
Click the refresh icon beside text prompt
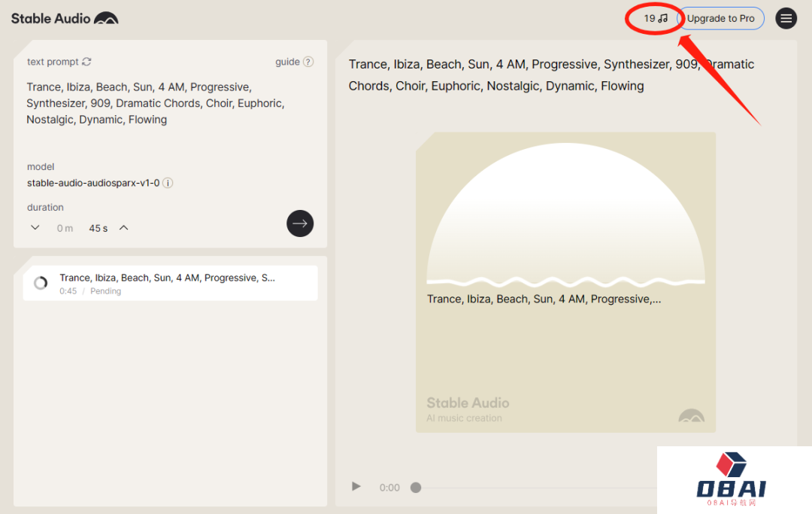tap(87, 62)
